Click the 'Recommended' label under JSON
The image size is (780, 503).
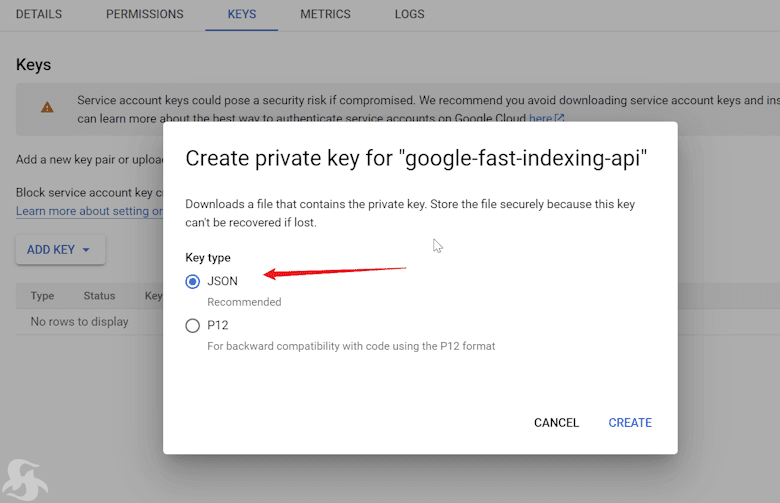244,302
